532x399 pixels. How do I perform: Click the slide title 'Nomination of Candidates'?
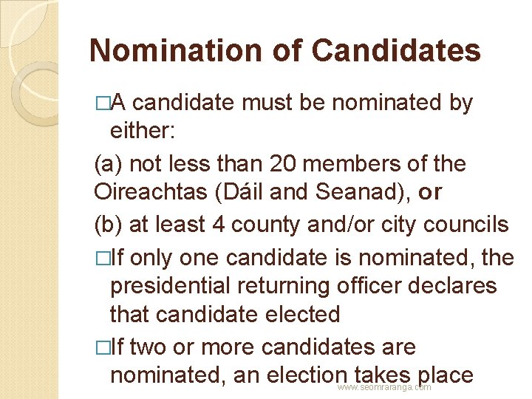tap(284, 51)
